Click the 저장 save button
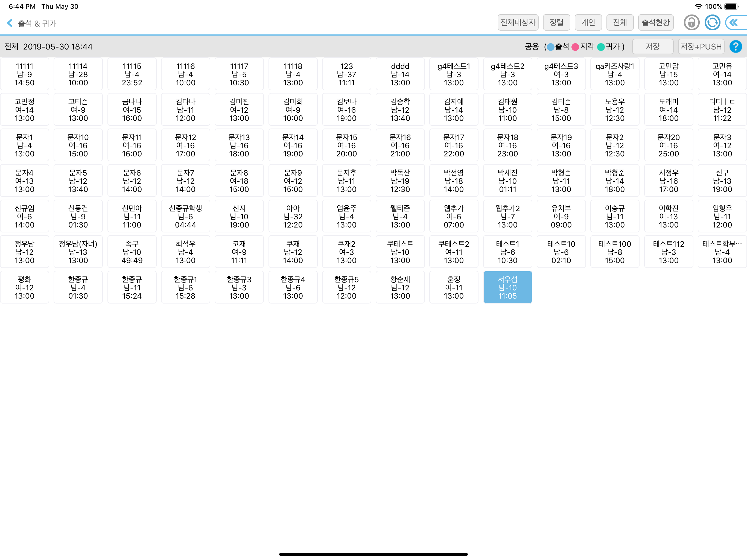 pyautogui.click(x=652, y=46)
